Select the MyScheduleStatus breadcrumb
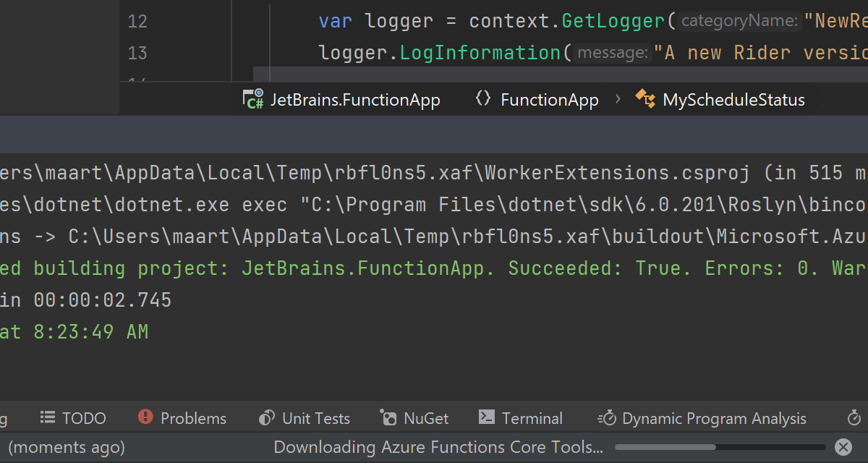Viewport: 868px width, 463px height. 733,100
